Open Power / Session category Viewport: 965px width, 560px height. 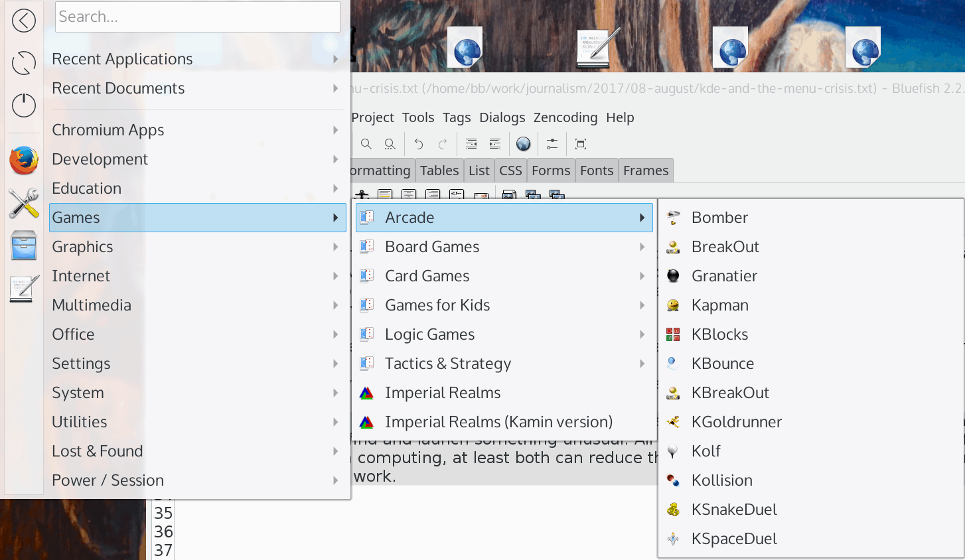tap(198, 480)
